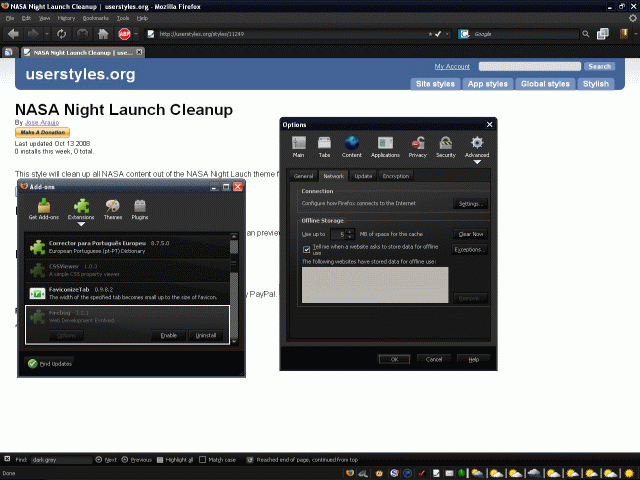Click the overlapping-windows toolbar icon
The width and height of the screenshot is (640, 480).
(603, 34)
